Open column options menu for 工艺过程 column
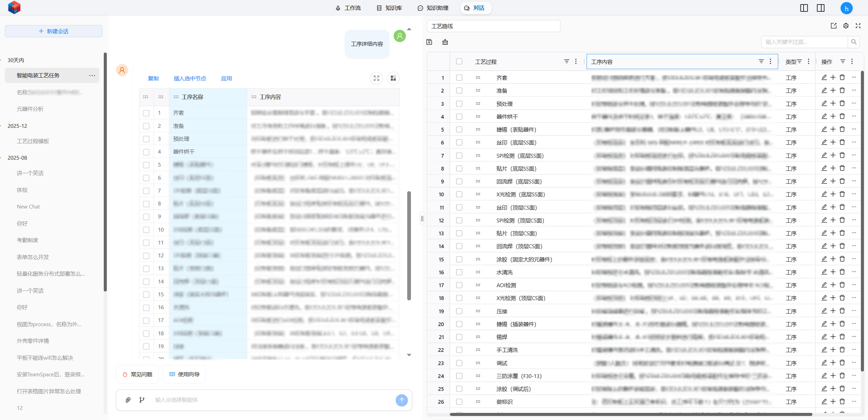Image resolution: width=868 pixels, height=420 pixels. (x=576, y=61)
